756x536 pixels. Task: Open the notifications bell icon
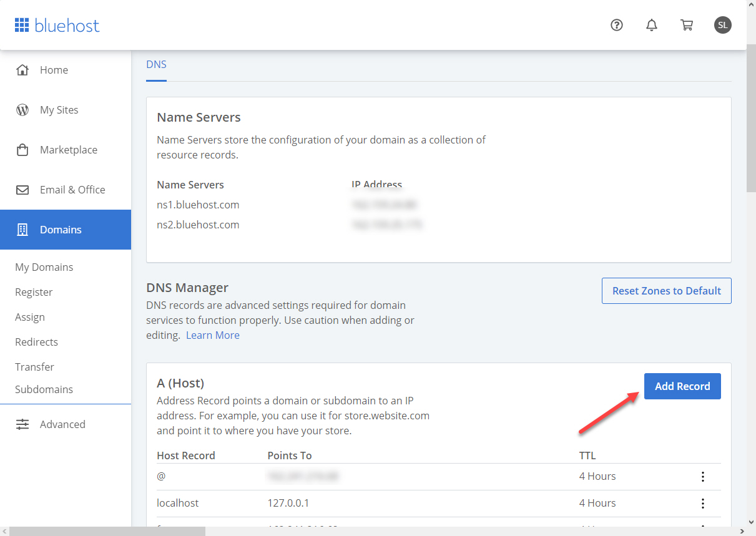point(652,25)
